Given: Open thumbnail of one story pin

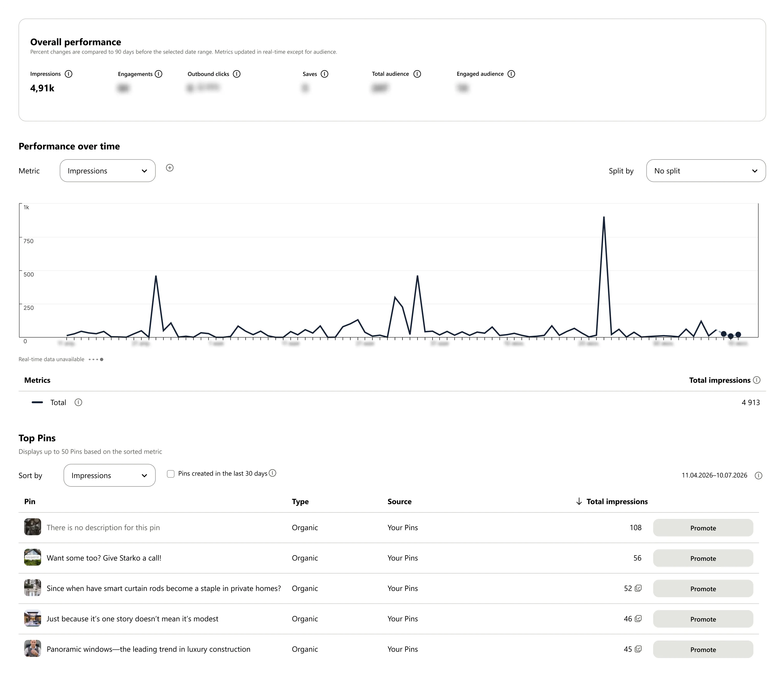Looking at the screenshot, I should click(33, 618).
